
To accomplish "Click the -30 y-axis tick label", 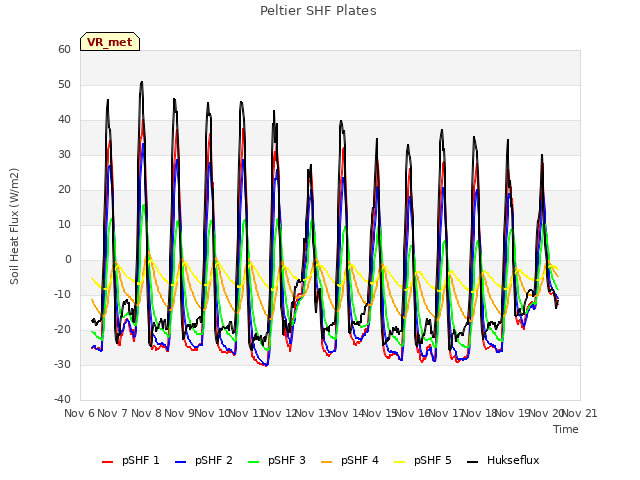I will [62, 364].
